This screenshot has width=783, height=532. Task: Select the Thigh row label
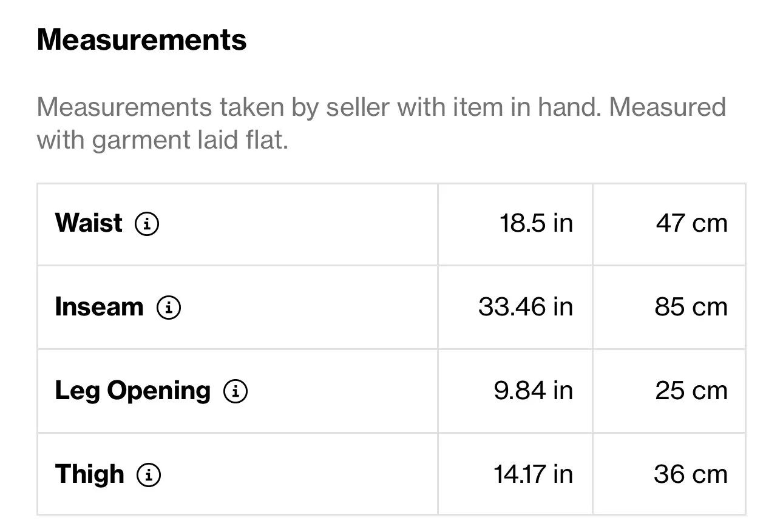pyautogui.click(x=90, y=474)
